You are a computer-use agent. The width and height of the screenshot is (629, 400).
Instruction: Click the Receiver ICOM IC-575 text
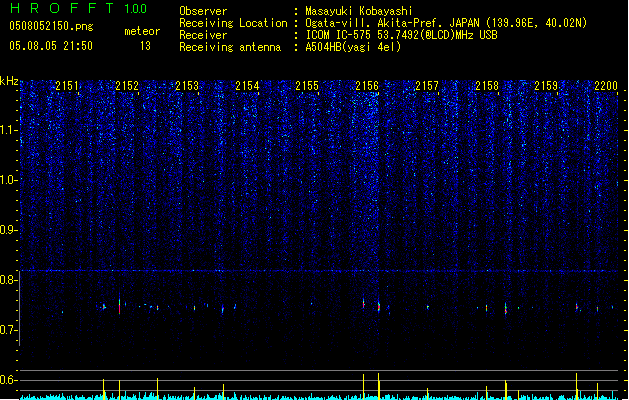[x=401, y=35]
